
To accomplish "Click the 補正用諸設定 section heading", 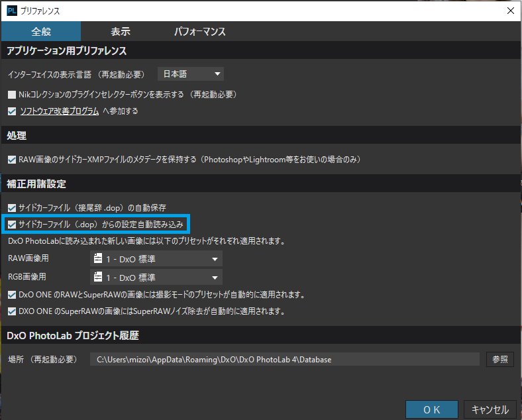I will tap(36, 184).
